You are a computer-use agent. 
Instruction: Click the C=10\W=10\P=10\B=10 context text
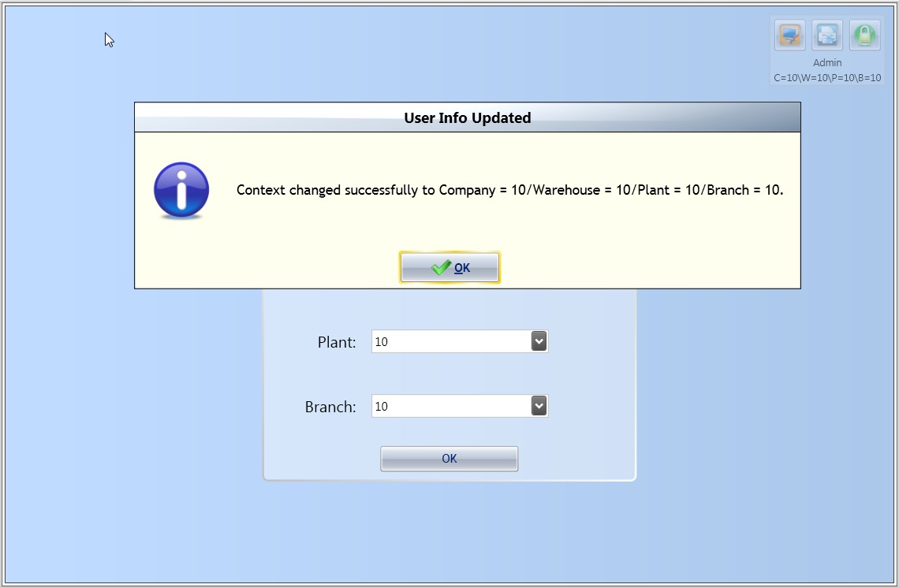tap(827, 78)
